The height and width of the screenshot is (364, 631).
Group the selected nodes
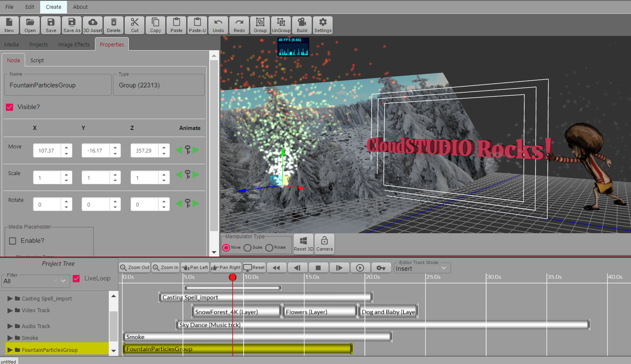tap(260, 25)
